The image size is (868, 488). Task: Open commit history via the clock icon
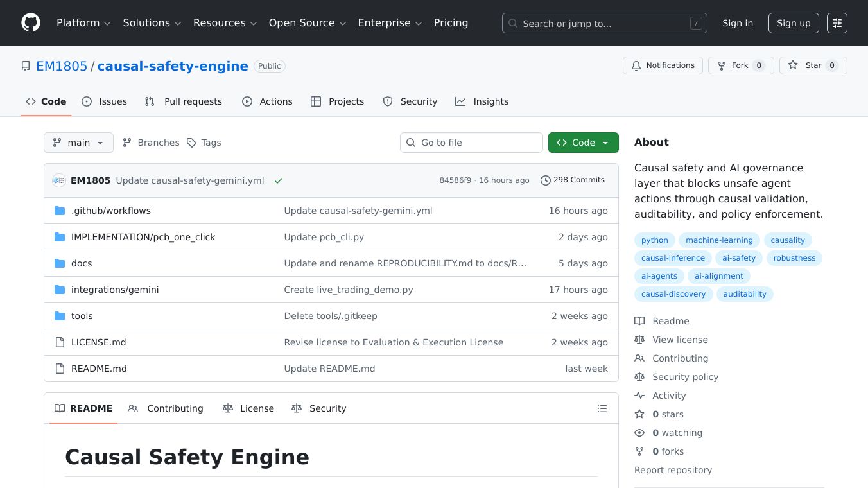coord(546,180)
